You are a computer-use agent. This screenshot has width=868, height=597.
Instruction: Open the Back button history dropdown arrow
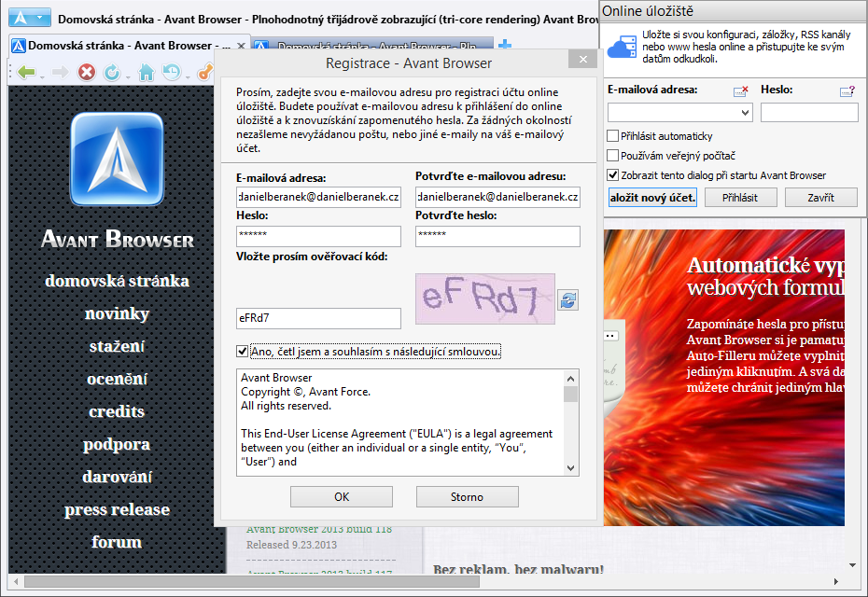42,76
